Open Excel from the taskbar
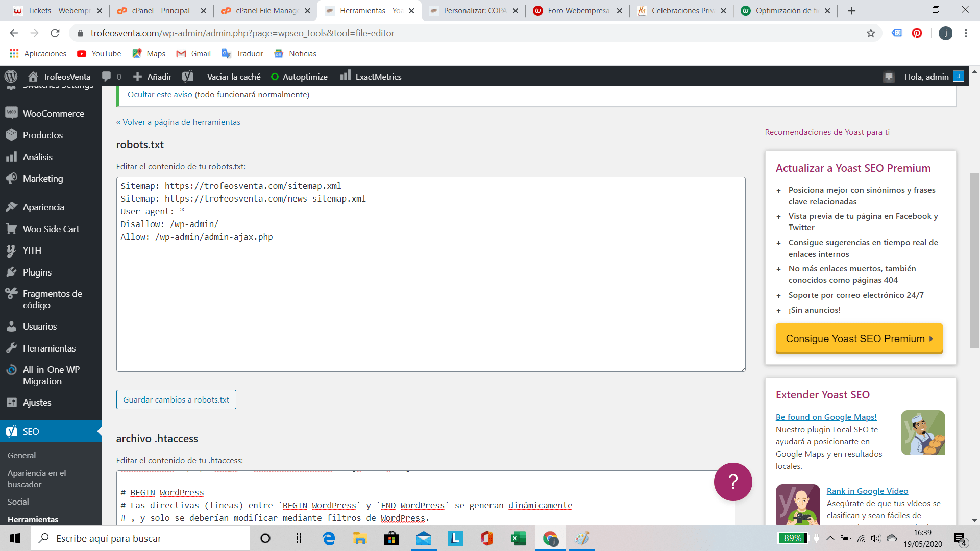 [518, 538]
